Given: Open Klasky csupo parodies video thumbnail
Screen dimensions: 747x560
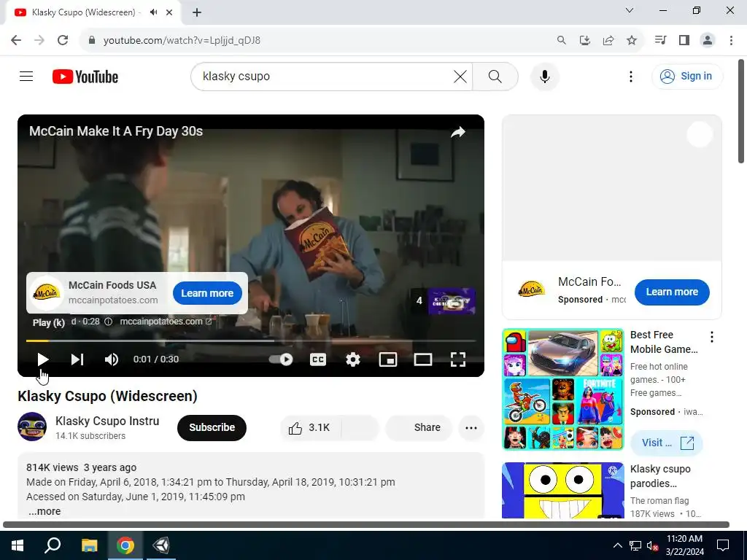Looking at the screenshot, I should point(562,491).
